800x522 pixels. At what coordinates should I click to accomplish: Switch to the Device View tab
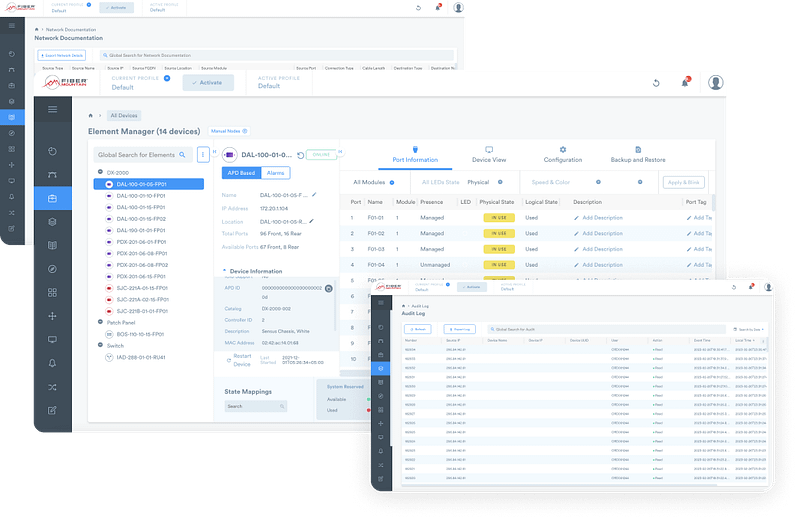[489, 155]
